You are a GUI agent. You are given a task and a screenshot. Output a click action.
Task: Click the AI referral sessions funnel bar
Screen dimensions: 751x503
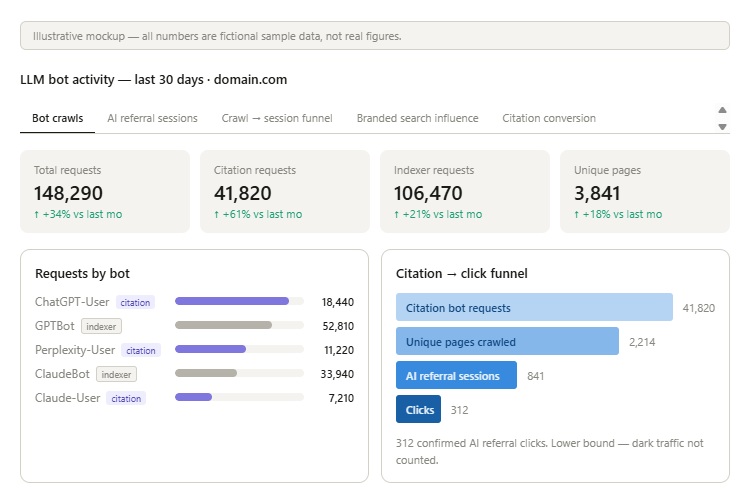pos(456,375)
